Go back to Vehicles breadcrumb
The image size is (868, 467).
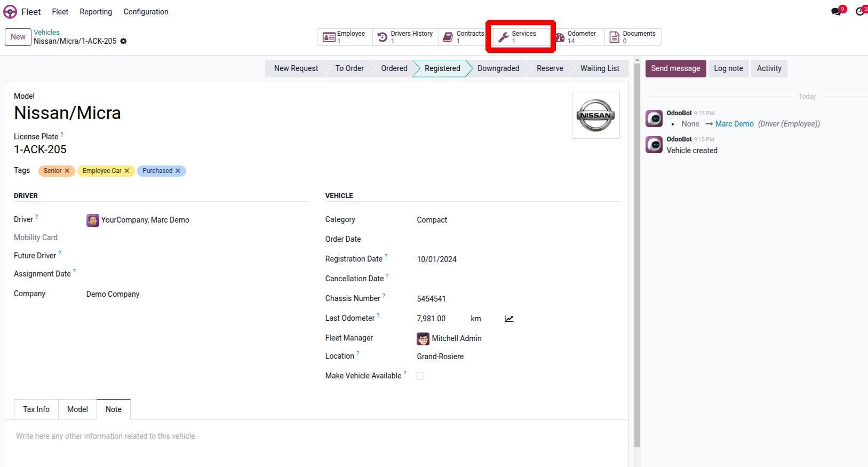46,33
